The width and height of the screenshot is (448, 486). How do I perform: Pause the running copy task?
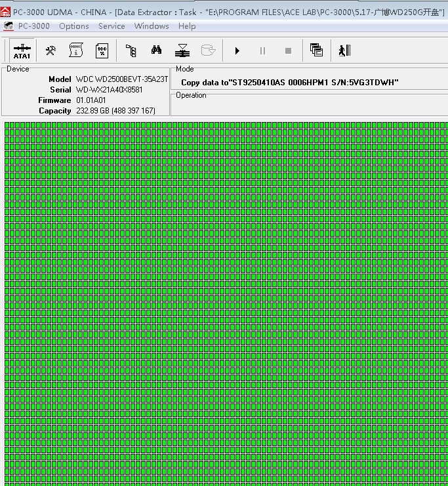pos(262,51)
